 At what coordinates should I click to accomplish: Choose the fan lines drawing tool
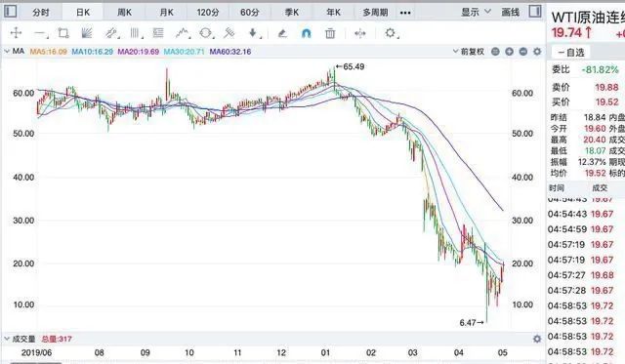87,33
